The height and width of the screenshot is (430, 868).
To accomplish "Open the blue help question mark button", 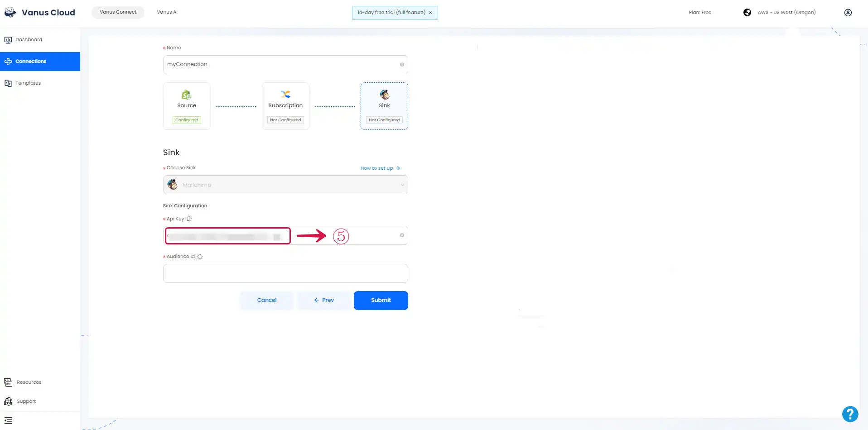I will point(850,414).
